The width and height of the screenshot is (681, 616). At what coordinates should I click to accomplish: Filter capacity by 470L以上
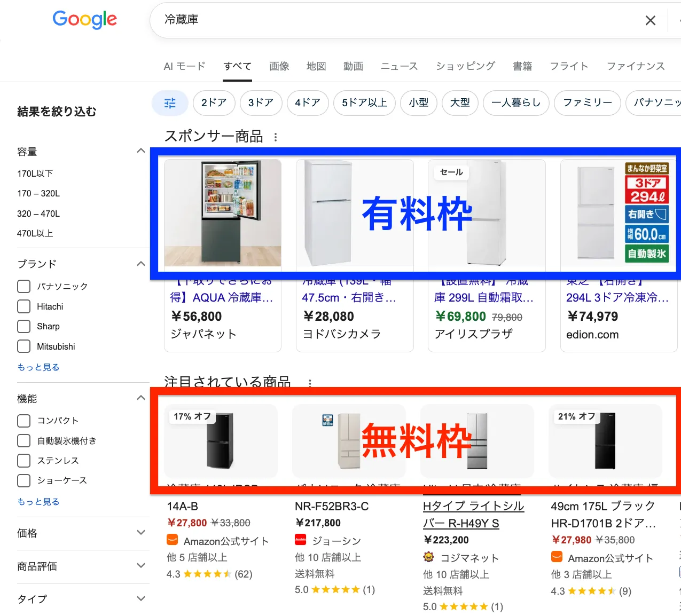(35, 233)
